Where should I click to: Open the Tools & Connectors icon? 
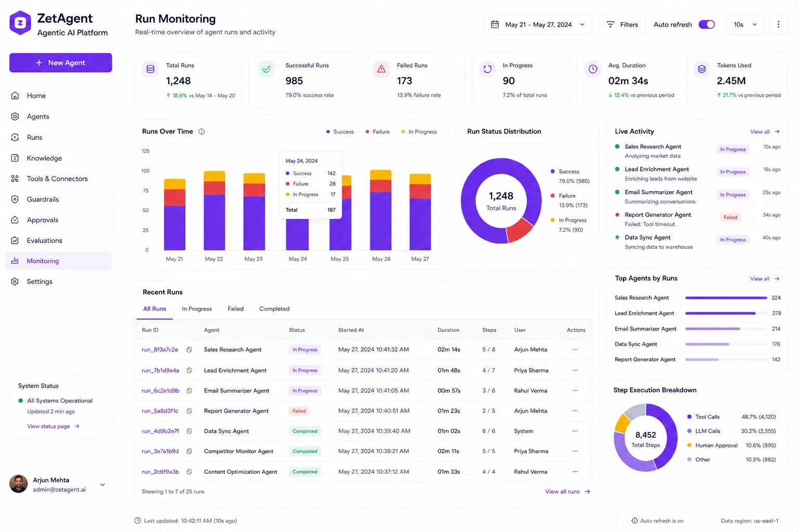15,179
